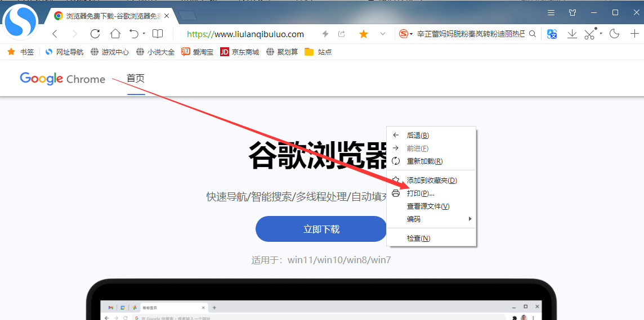Choose 添加到收藏夹(D) in context menu
Screen dimensions: 644x320
[431, 180]
